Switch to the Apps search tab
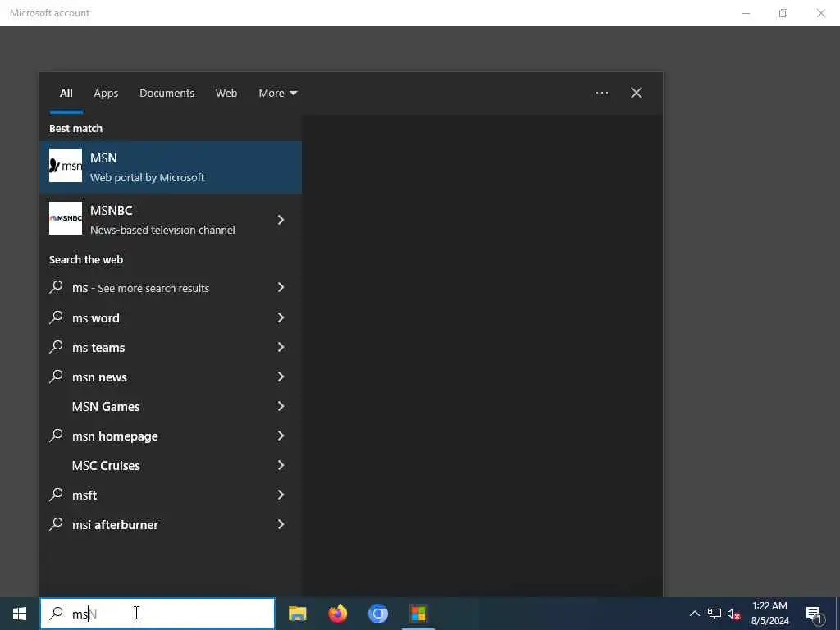Image resolution: width=840 pixels, height=630 pixels. pyautogui.click(x=106, y=94)
